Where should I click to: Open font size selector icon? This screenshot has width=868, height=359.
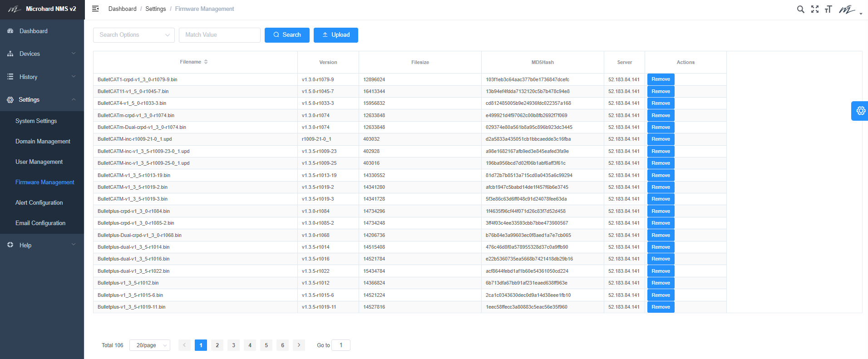pyautogui.click(x=829, y=9)
